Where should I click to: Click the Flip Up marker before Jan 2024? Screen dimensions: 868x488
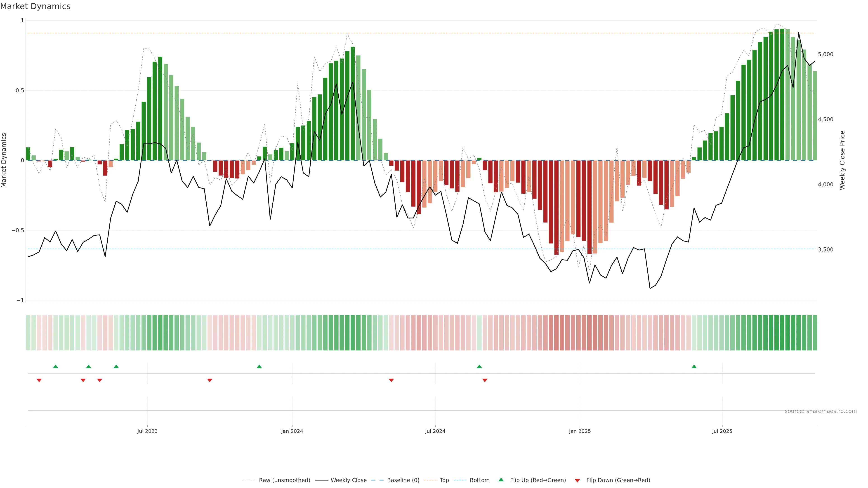click(x=259, y=366)
